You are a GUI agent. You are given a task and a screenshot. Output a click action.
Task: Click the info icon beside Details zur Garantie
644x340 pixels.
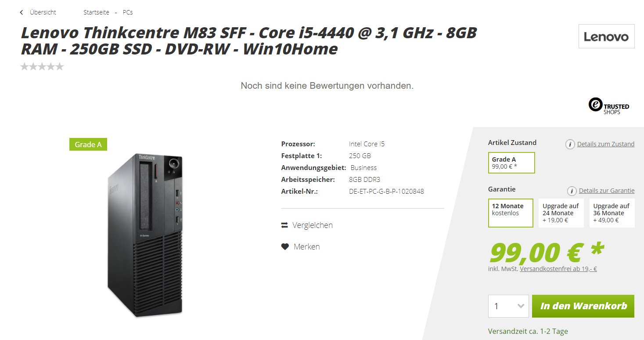572,191
